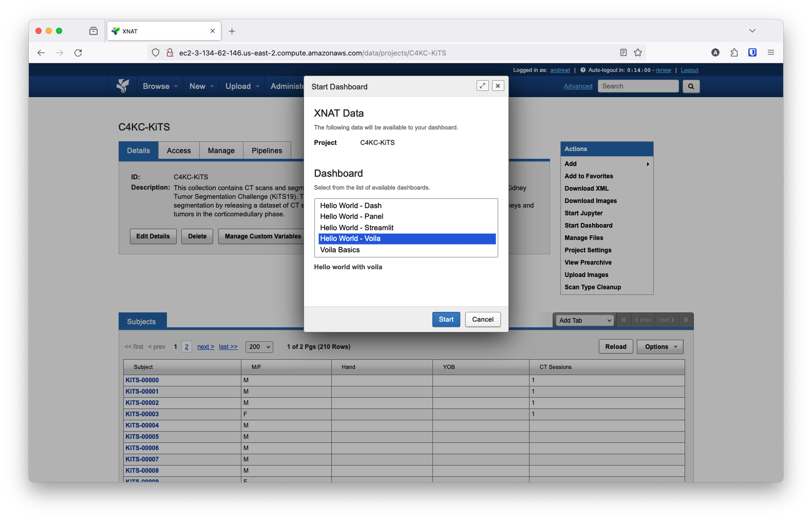Viewport: 812px width, 520px height.
Task: Click the search magnifier button
Action: click(x=691, y=86)
